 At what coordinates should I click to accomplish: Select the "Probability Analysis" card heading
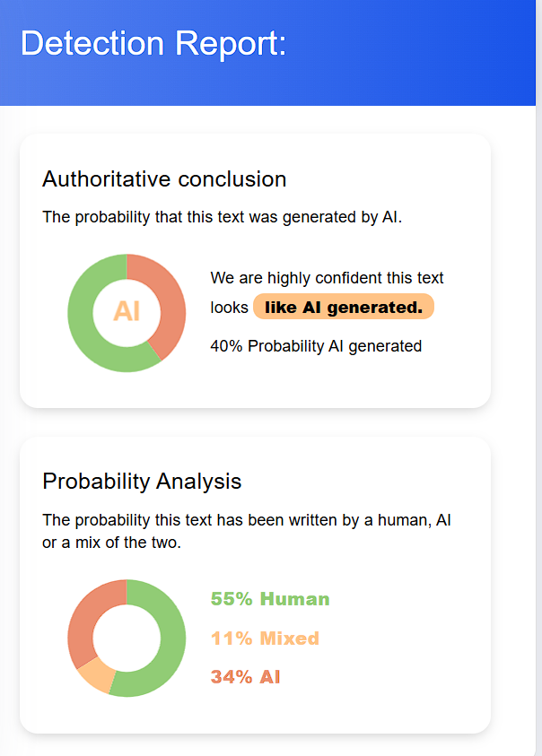pos(142,481)
